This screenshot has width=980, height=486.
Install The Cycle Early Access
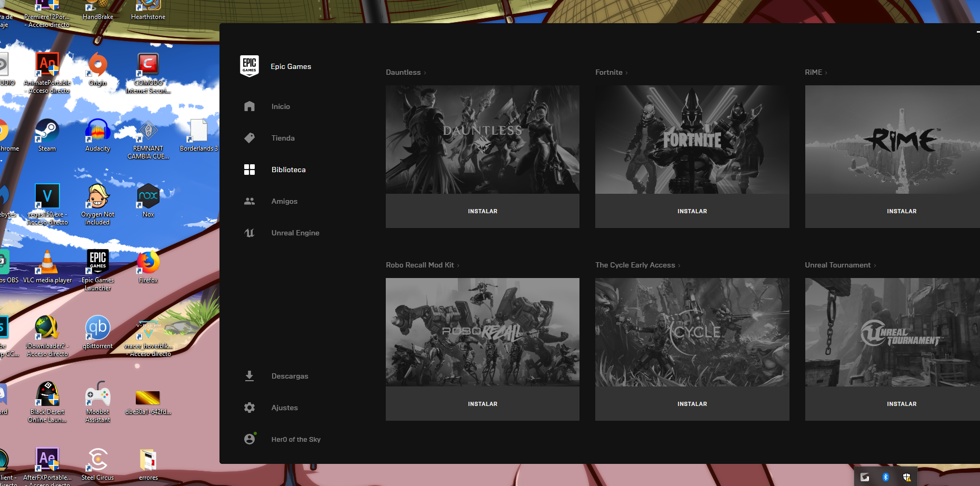coord(692,404)
